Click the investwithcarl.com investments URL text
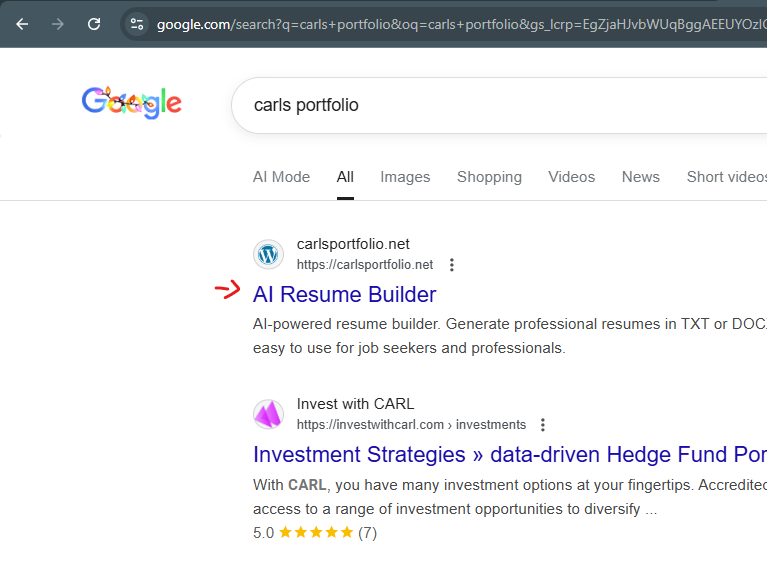 (x=411, y=425)
